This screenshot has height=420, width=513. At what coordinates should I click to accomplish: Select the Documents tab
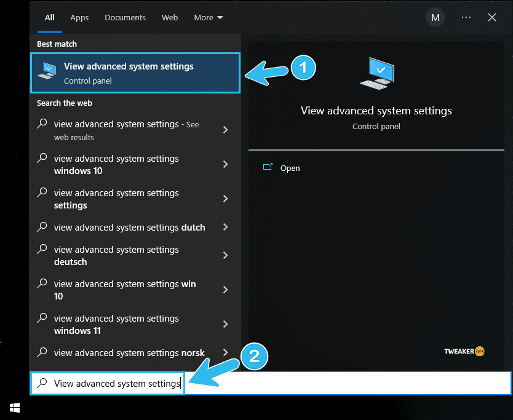coord(125,18)
